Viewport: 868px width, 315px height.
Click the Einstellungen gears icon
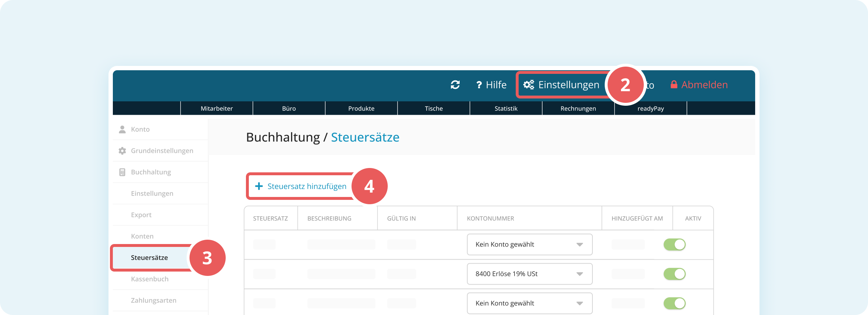click(529, 85)
